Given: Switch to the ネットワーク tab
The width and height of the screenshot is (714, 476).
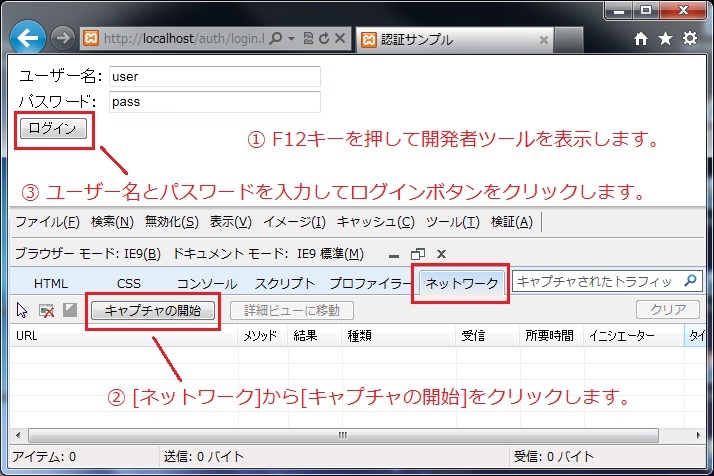Looking at the screenshot, I should click(462, 283).
